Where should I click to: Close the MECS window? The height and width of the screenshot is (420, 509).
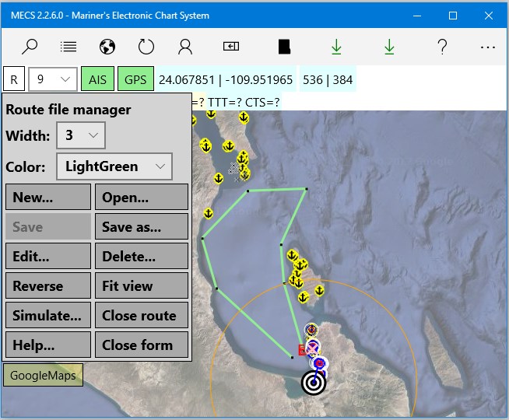[489, 16]
